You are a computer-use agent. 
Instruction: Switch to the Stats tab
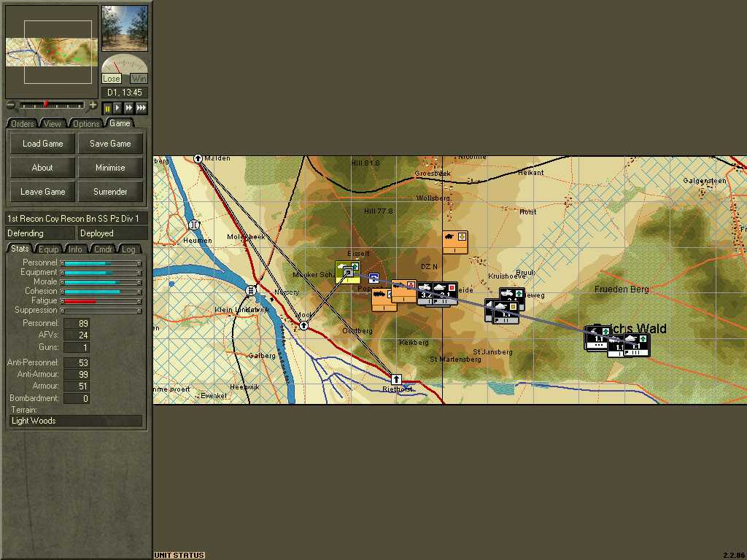tap(20, 249)
